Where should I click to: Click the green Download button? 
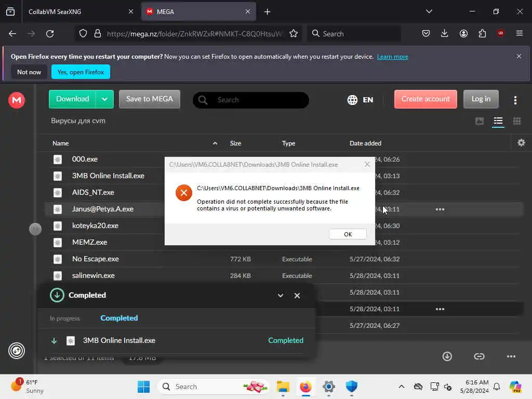(72, 99)
